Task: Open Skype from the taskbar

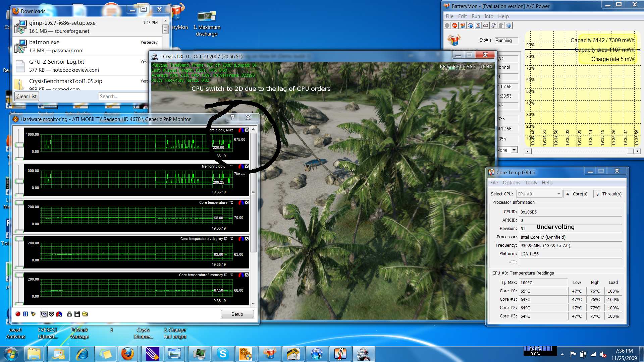Action: point(223,354)
